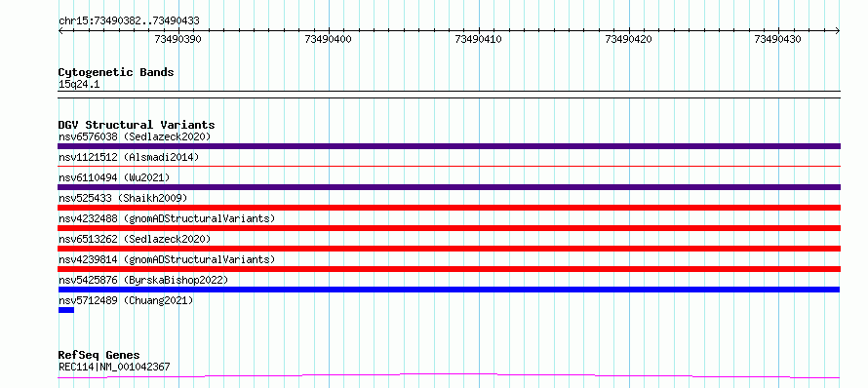Screen dimensions: 868x388
Task: Click the blue bar for nsv5425876
Action: click(x=449, y=290)
